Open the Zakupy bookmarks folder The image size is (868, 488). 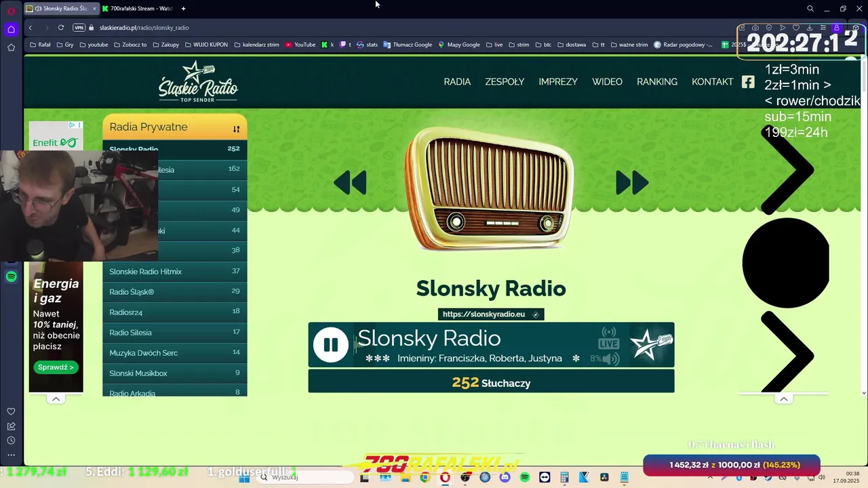click(x=165, y=45)
